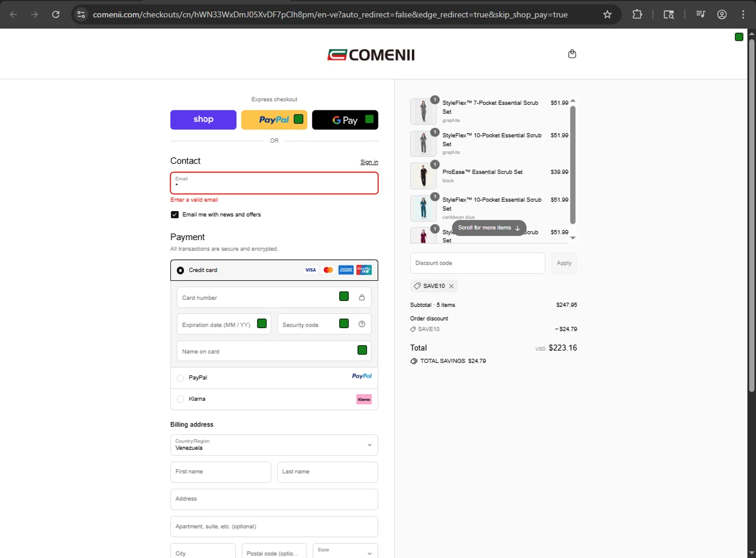Bookmark this page with star icon
756x558 pixels.
point(607,15)
